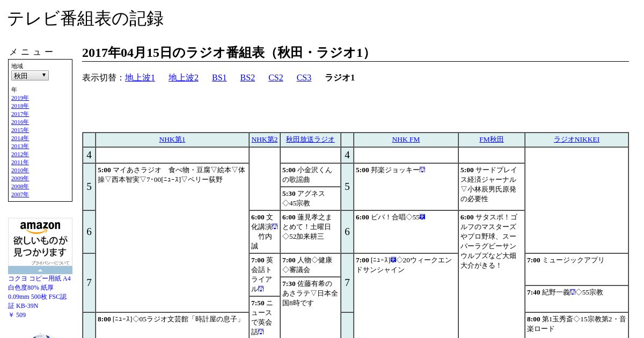Open the FM秋田 channel header link

tap(492, 139)
